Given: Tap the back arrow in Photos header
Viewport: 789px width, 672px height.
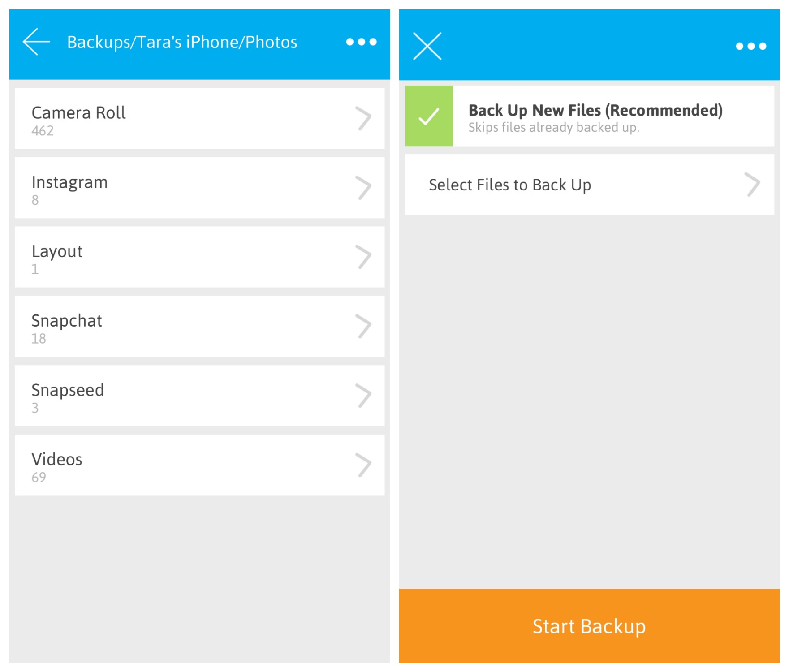Looking at the screenshot, I should coord(36,42).
